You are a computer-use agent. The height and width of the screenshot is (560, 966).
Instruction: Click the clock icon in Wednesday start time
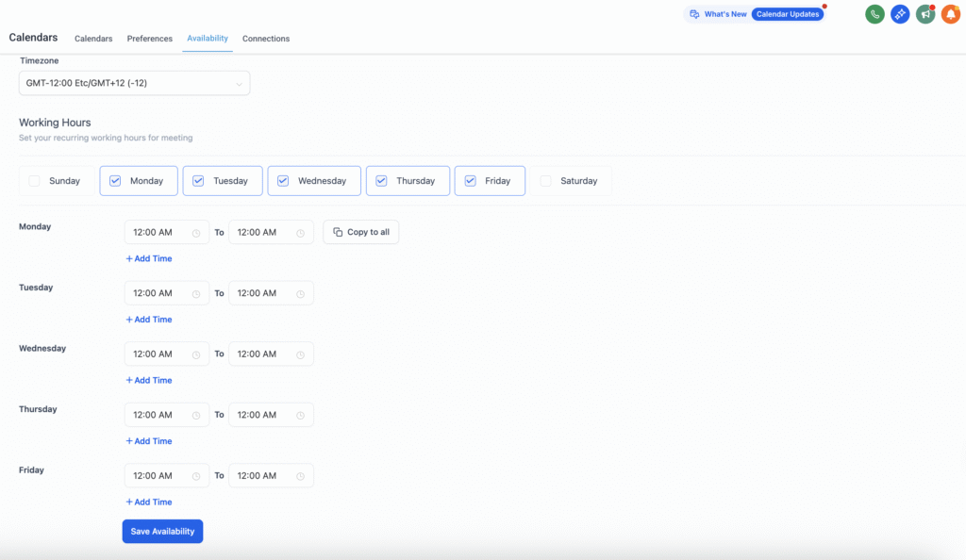pyautogui.click(x=196, y=354)
